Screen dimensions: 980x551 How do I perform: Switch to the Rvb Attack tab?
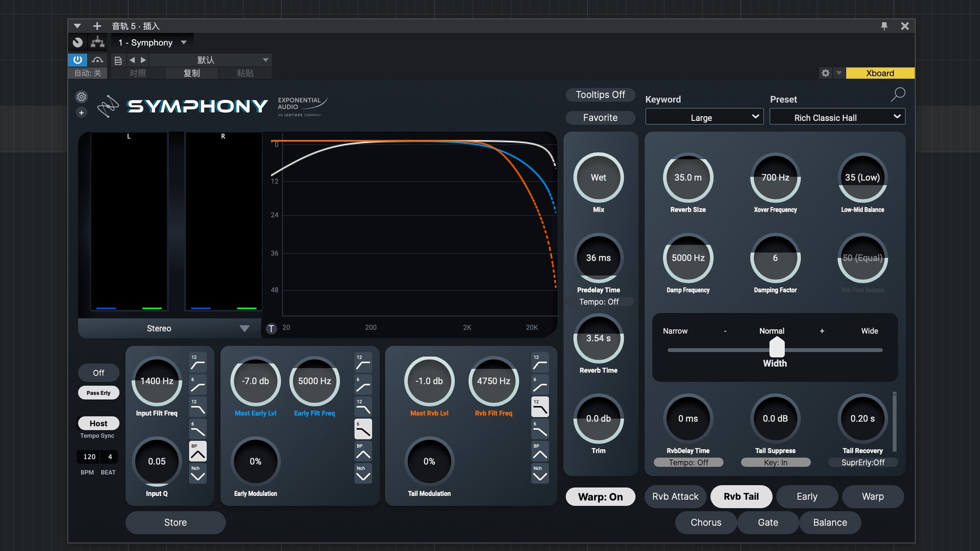click(675, 496)
